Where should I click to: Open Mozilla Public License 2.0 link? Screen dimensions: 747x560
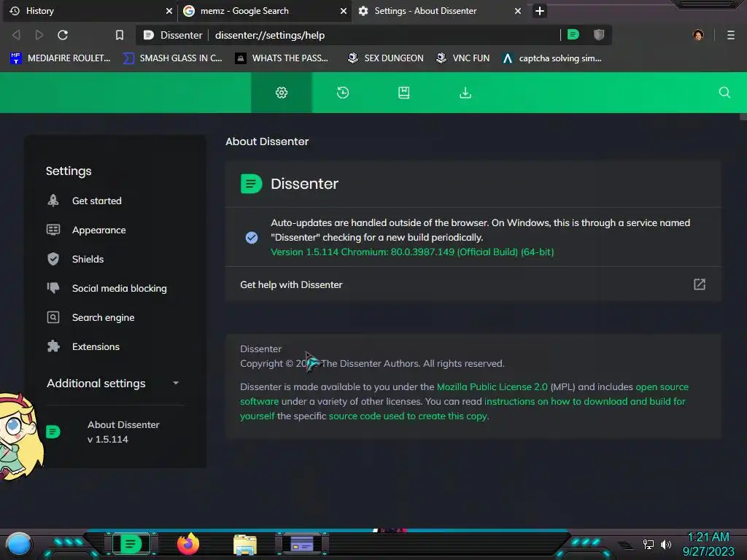[492, 386]
